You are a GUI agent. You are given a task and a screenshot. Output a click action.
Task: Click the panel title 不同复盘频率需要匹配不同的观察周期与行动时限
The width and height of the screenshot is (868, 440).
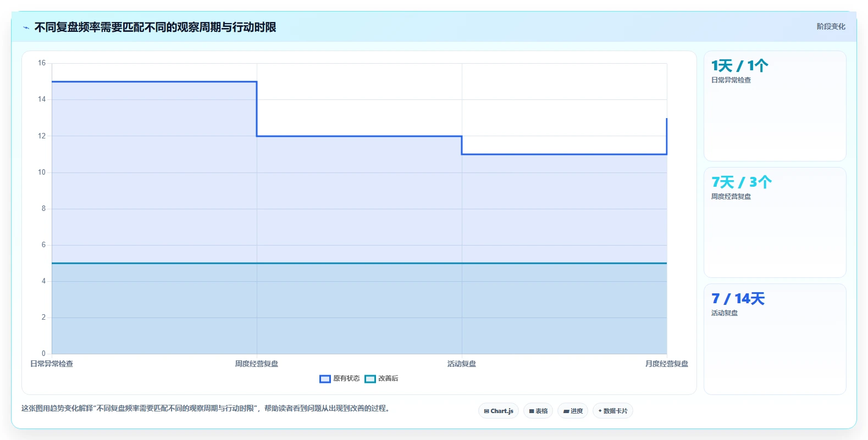pyautogui.click(x=155, y=27)
